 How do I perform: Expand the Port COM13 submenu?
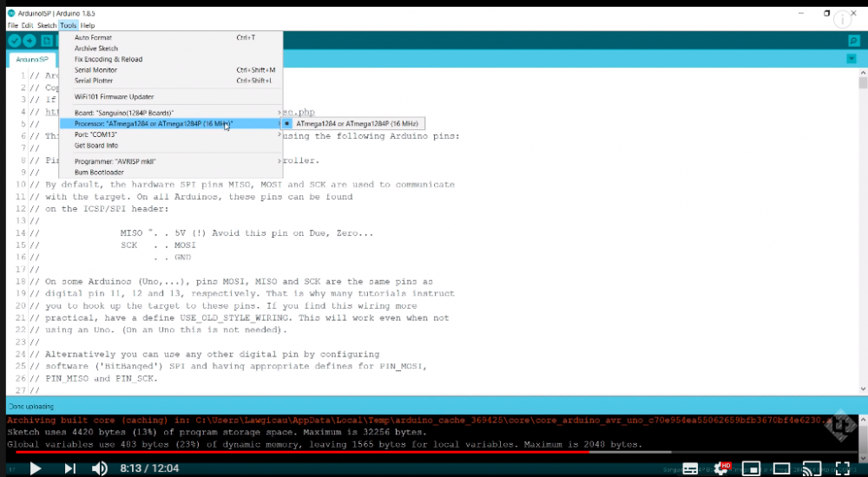171,134
